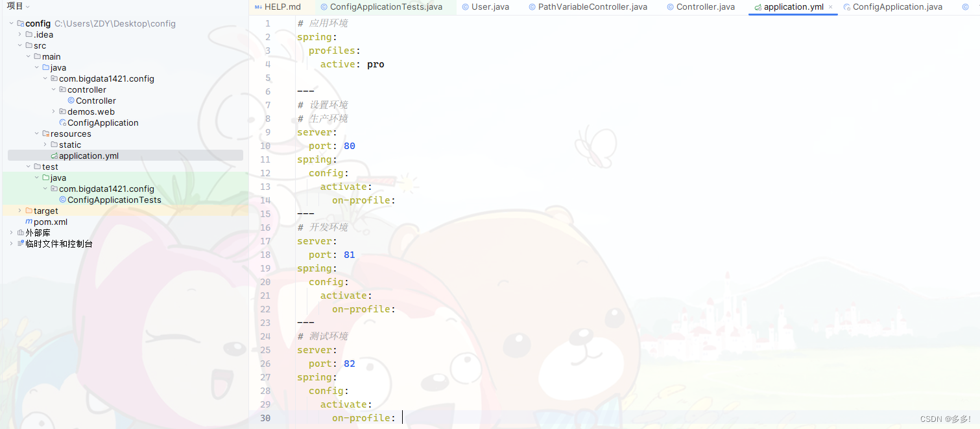
Task: Expand the demos.web package
Action: coord(53,111)
